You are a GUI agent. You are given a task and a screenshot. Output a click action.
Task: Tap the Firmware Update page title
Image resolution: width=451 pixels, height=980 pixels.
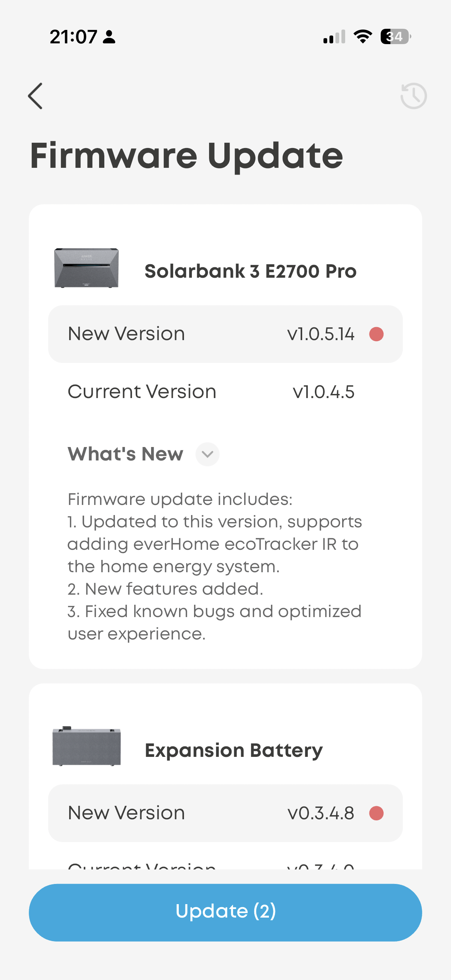(187, 155)
